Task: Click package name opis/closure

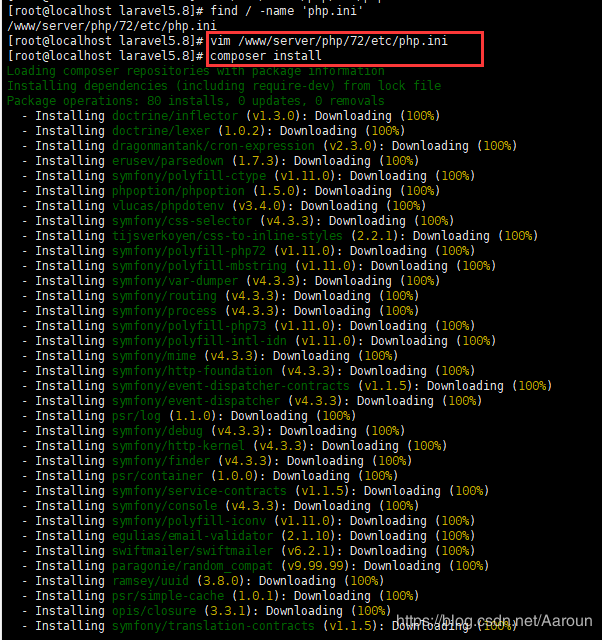Action: click(154, 611)
